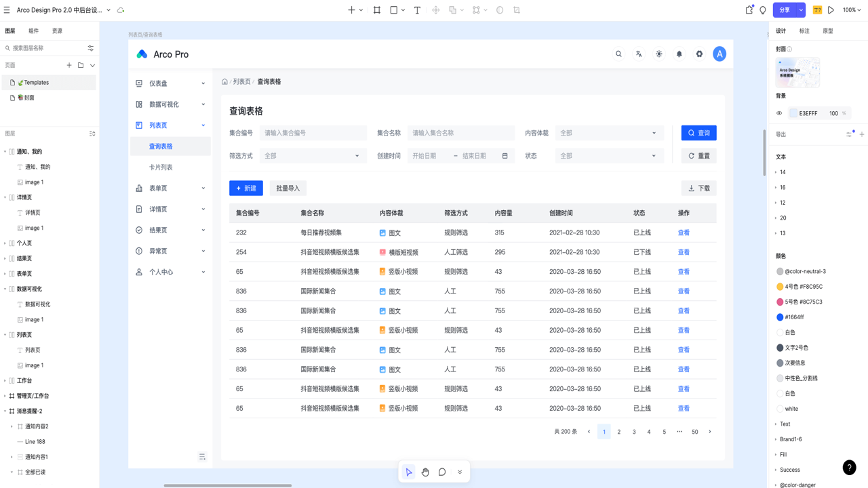Click the theme sun icon in header

[659, 54]
